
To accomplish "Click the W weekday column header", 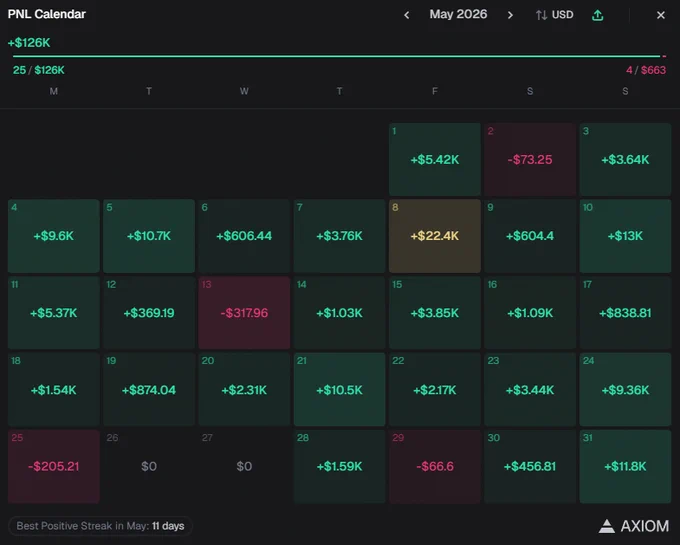I will coord(244,91).
